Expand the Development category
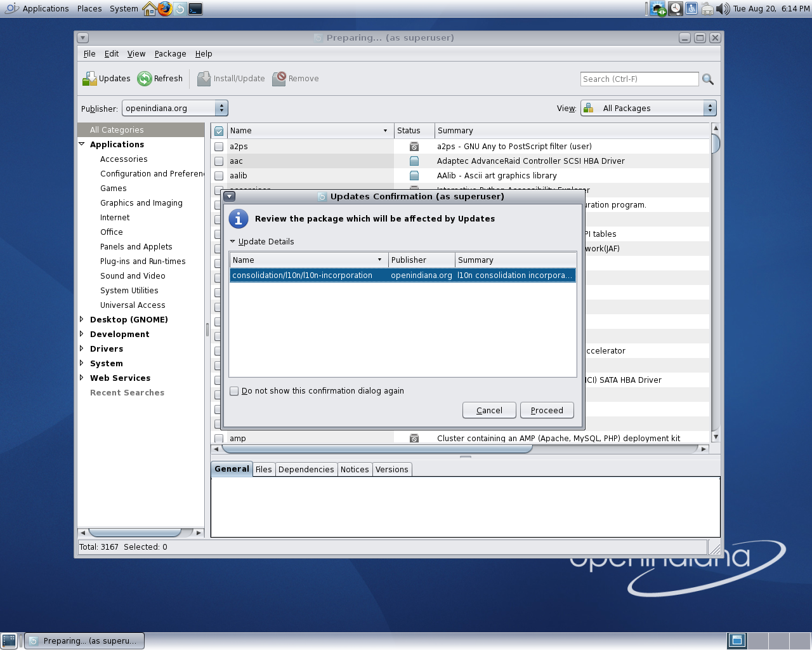The image size is (812, 650). pyautogui.click(x=82, y=335)
